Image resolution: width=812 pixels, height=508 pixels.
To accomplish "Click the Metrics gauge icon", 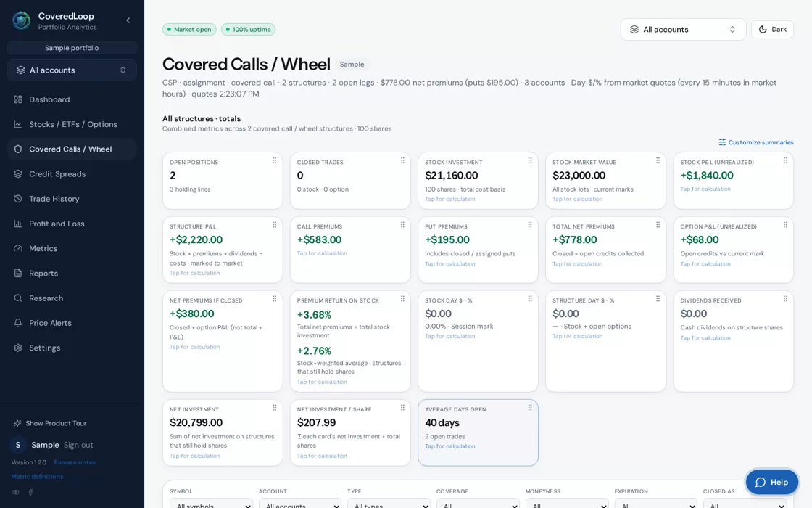I will pos(18,249).
